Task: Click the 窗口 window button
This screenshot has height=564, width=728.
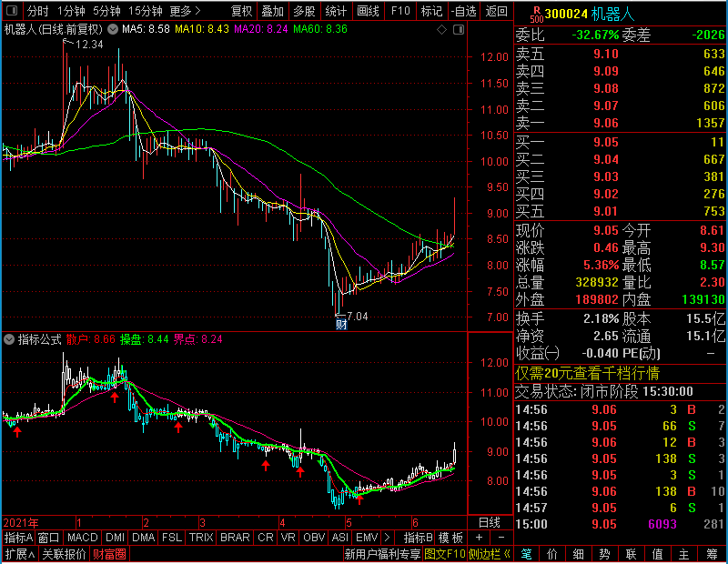Action: pyautogui.click(x=49, y=538)
